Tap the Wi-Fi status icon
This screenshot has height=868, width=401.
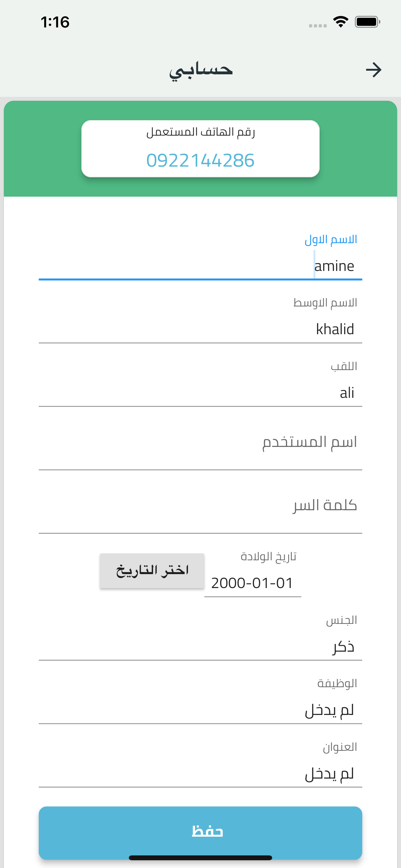tap(340, 22)
